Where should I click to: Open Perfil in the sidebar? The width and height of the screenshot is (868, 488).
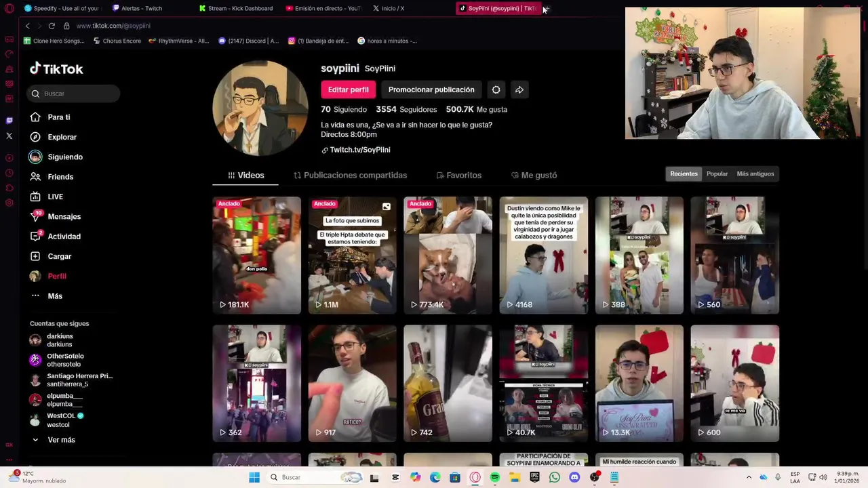pos(48,277)
